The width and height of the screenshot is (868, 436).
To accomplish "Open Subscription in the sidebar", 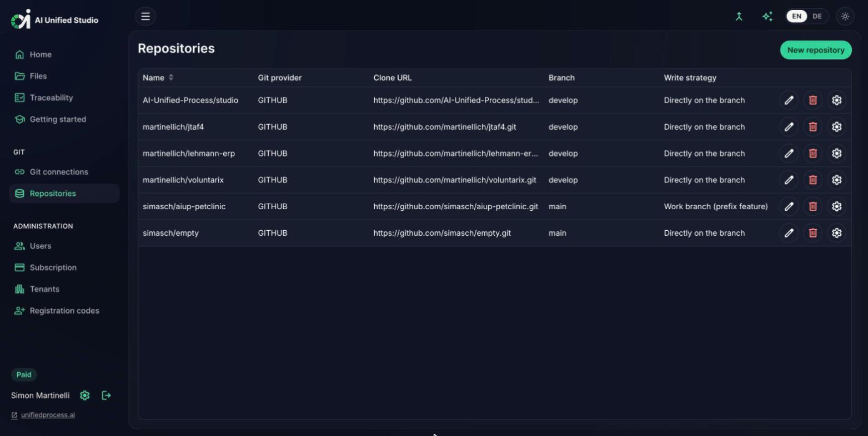I will coord(64,267).
